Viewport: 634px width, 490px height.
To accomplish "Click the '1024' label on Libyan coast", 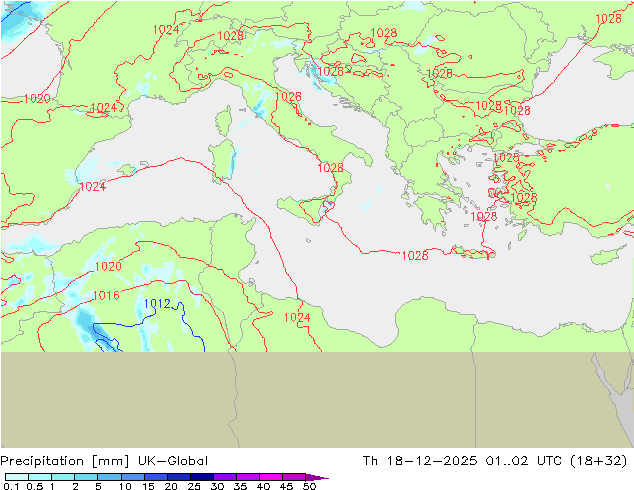I will pyautogui.click(x=297, y=318).
